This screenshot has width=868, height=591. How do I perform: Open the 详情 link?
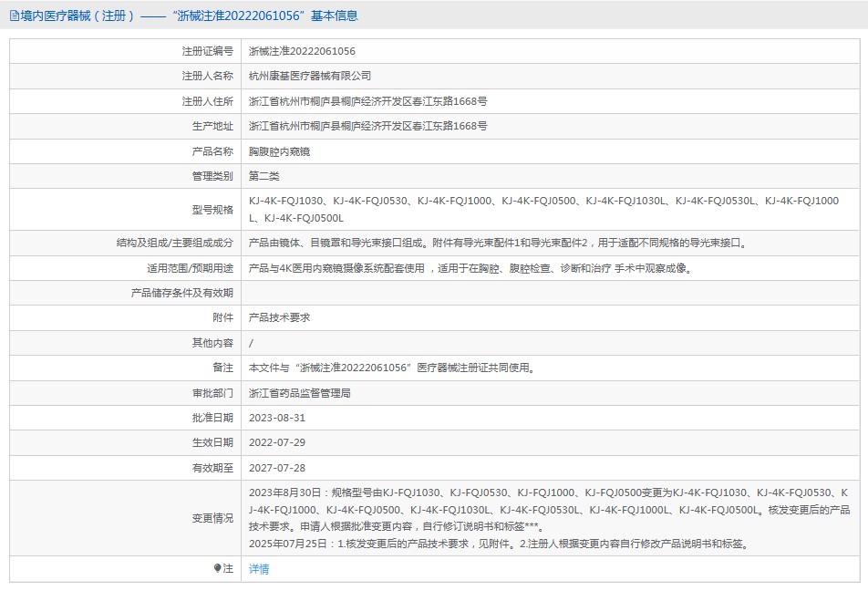259,569
